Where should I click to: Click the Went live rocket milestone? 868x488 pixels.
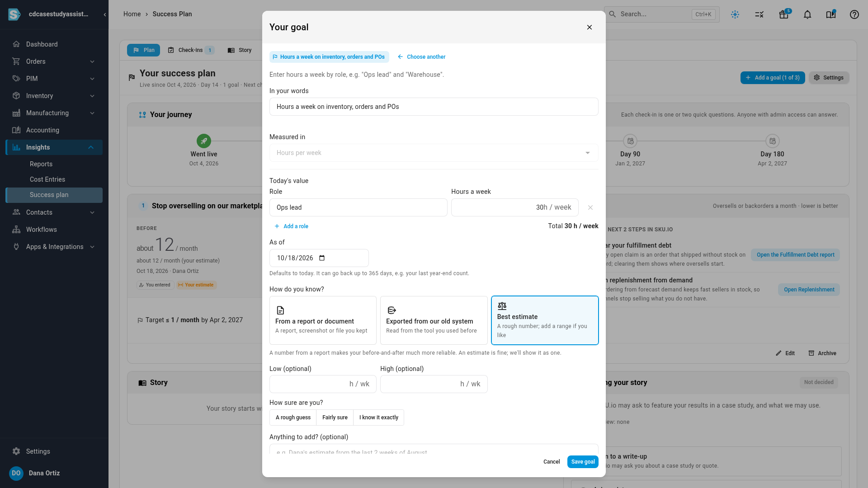(x=204, y=141)
